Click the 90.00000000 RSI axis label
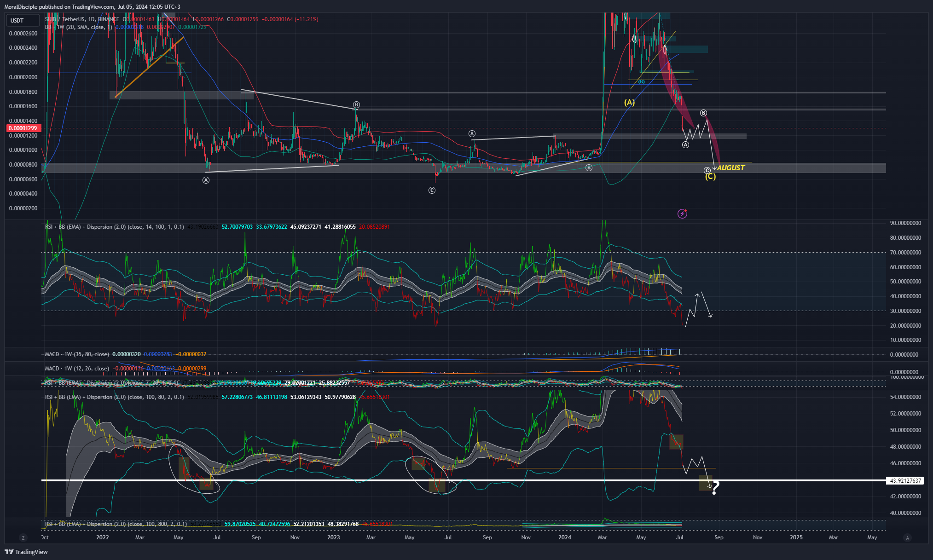933x560 pixels. (905, 223)
